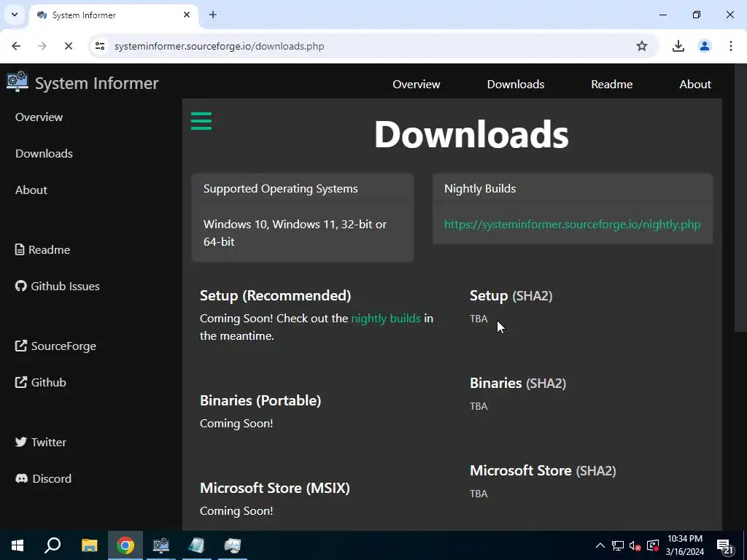Click the taskbar clock and date

(x=684, y=545)
